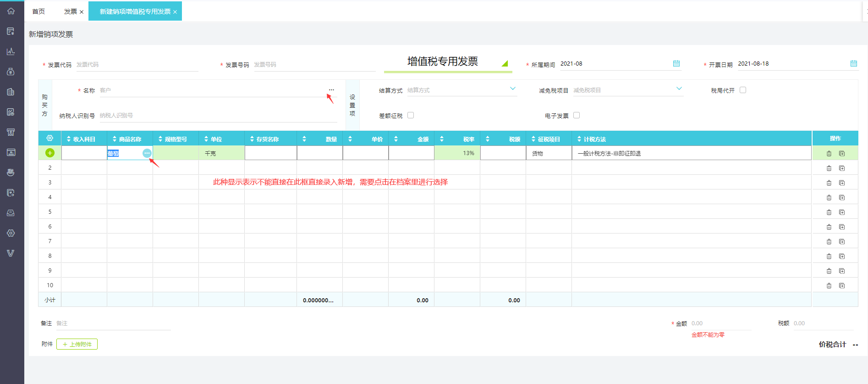The image size is (868, 384).
Task: Close the 发票 tab
Action: point(82,12)
